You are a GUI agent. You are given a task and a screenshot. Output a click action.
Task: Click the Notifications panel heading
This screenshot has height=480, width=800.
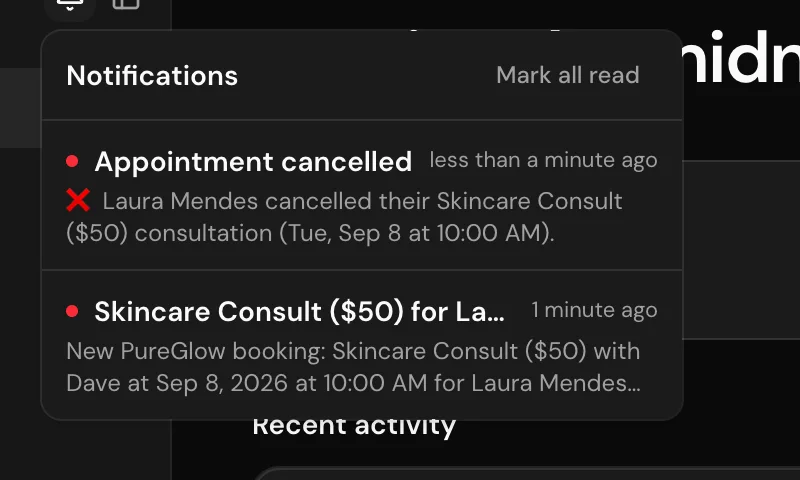point(152,75)
